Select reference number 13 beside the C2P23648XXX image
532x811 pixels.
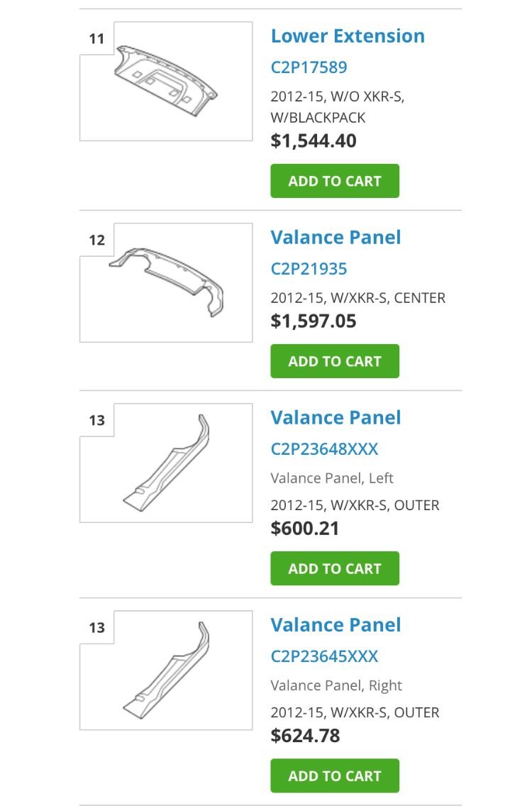96,421
